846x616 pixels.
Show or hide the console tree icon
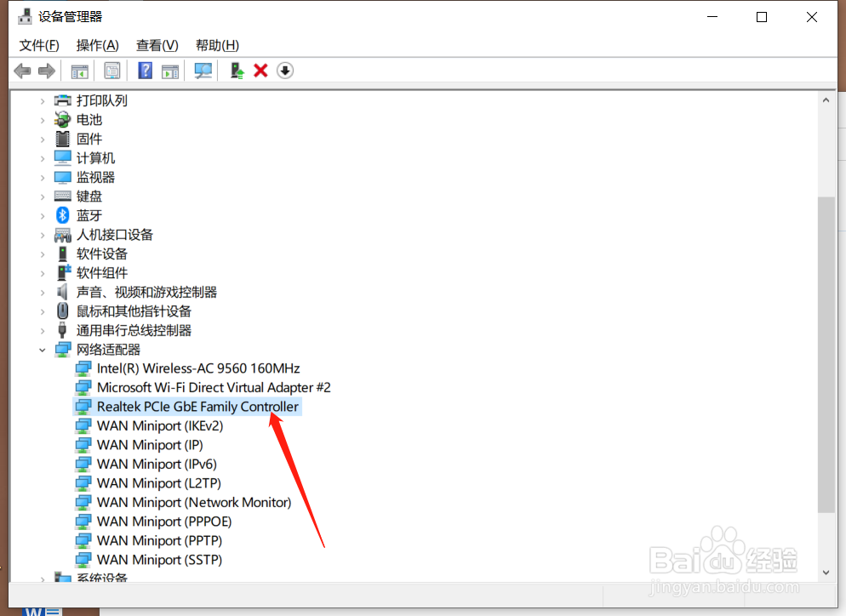(79, 71)
